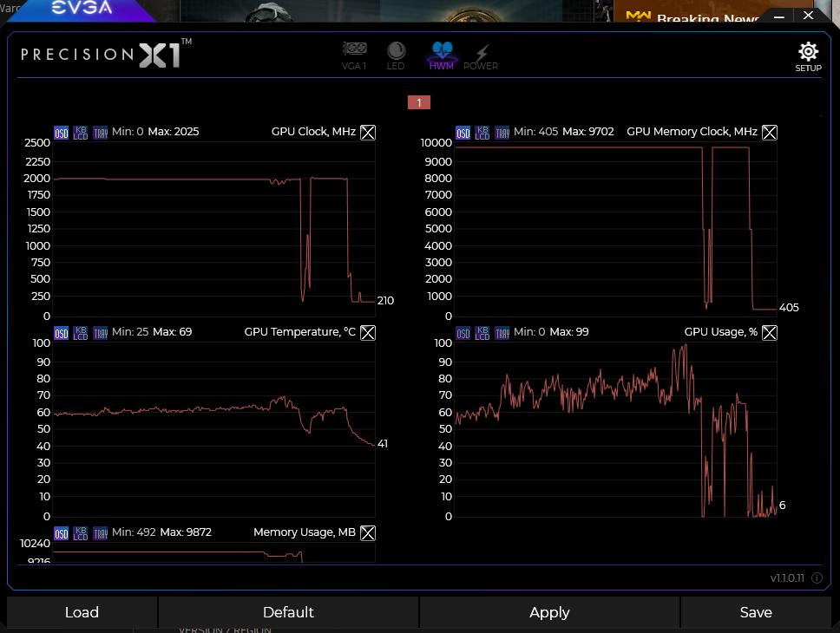This screenshot has height=633, width=840.
Task: Click the GPU Memory Clock graph plot area
Action: (x=616, y=229)
